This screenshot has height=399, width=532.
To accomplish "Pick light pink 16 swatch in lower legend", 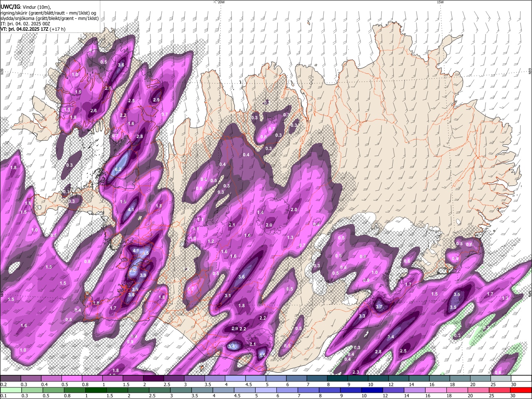I will (436, 390).
